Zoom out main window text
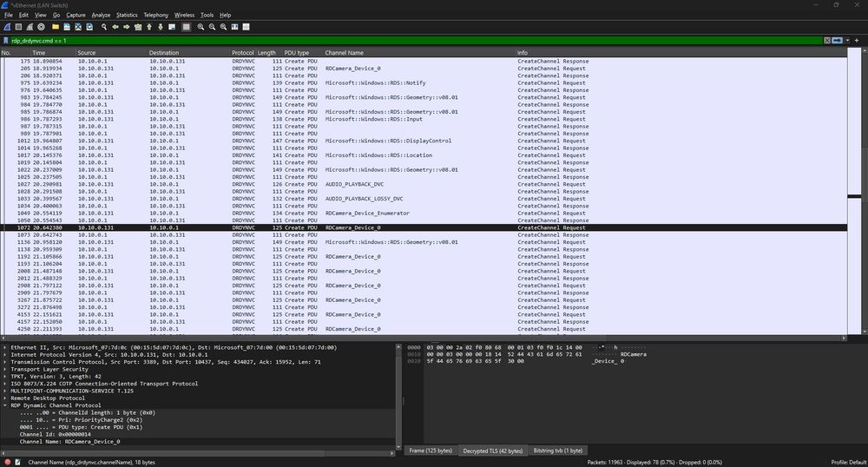 pyautogui.click(x=212, y=27)
